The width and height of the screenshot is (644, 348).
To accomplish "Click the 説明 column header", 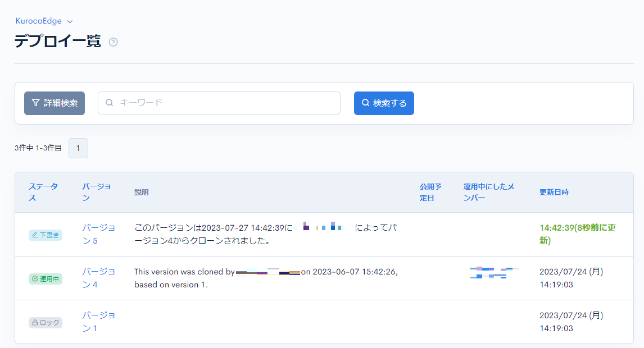I will (x=141, y=192).
